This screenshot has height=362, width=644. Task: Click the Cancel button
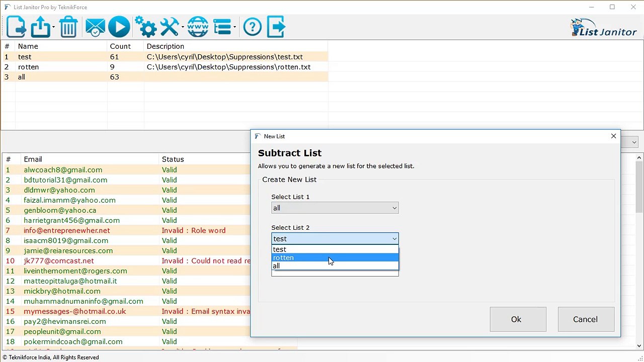pos(586,319)
